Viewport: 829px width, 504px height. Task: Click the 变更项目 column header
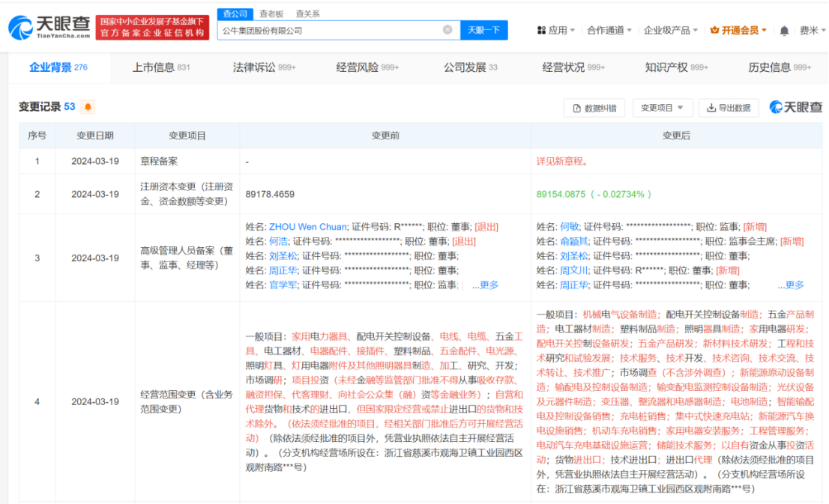[x=187, y=136]
